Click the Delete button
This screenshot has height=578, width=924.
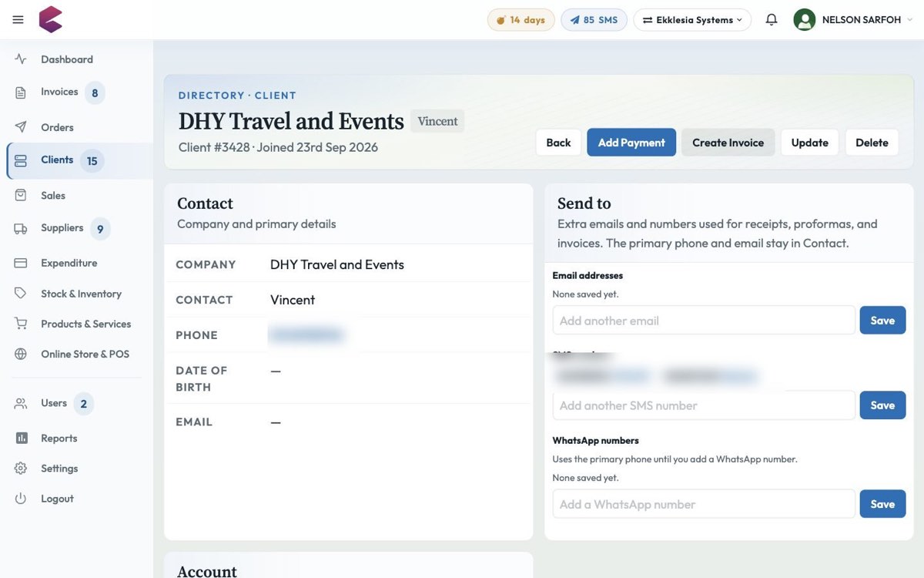click(x=872, y=143)
